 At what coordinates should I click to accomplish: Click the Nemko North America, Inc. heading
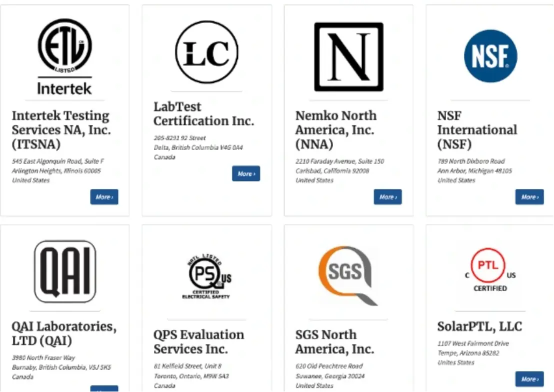point(336,130)
